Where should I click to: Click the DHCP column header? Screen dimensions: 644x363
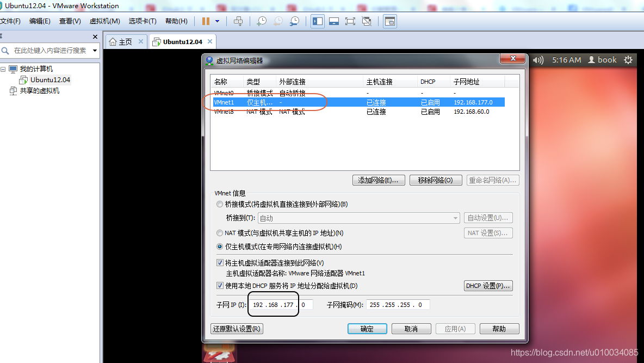tap(434, 82)
